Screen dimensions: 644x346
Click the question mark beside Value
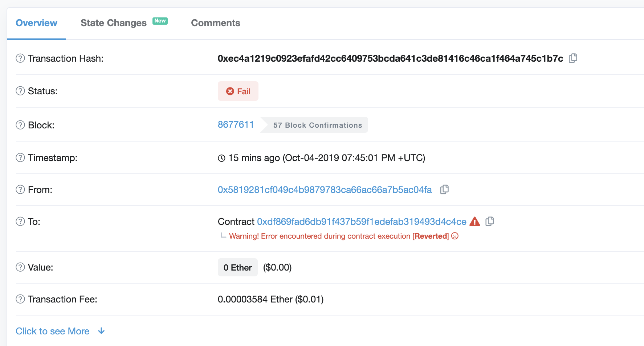click(x=20, y=267)
